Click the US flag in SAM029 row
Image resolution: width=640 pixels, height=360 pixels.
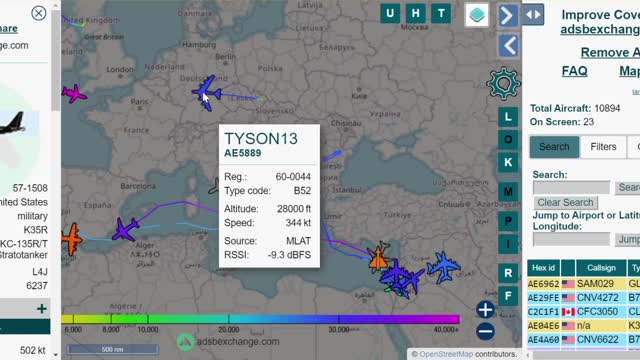click(x=568, y=284)
